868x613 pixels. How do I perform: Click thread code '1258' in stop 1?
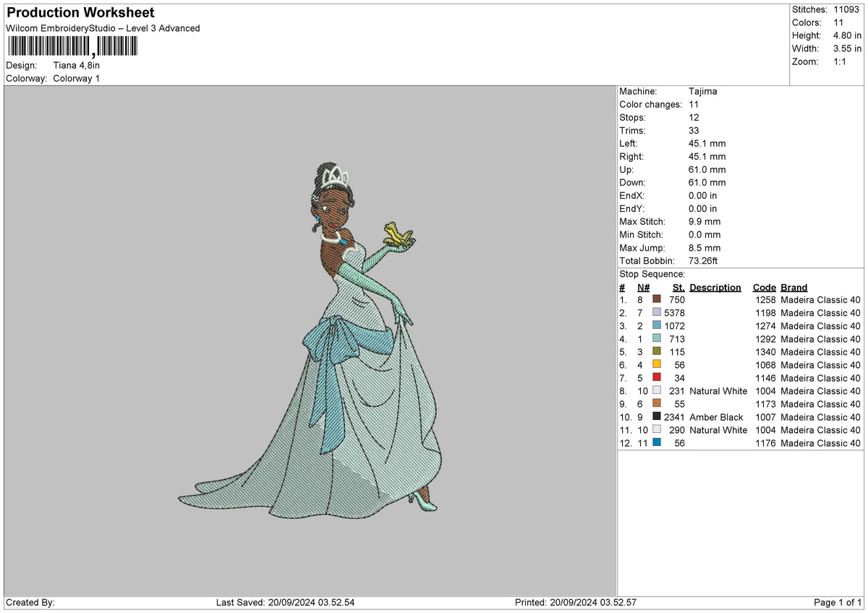click(x=765, y=300)
